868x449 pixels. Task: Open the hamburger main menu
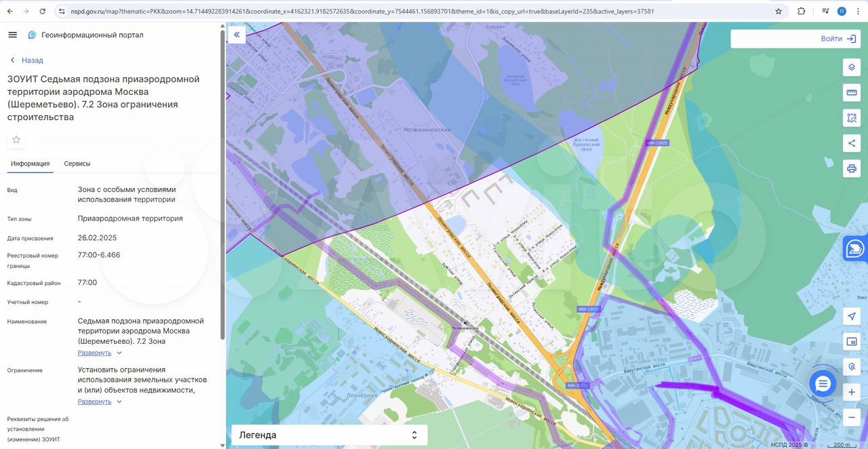coord(12,35)
